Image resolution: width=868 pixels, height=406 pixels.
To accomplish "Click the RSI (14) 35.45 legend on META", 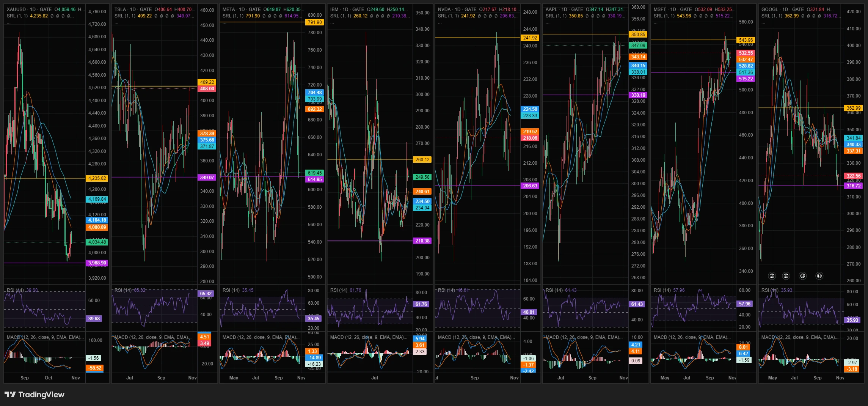I will 238,290.
